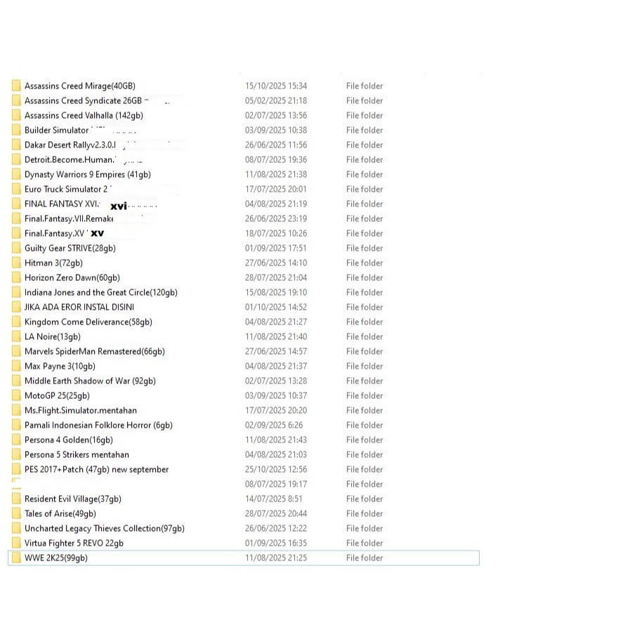Click the Horizon Zero Dawn(60gb) folder name
644x644 pixels.
(x=72, y=277)
